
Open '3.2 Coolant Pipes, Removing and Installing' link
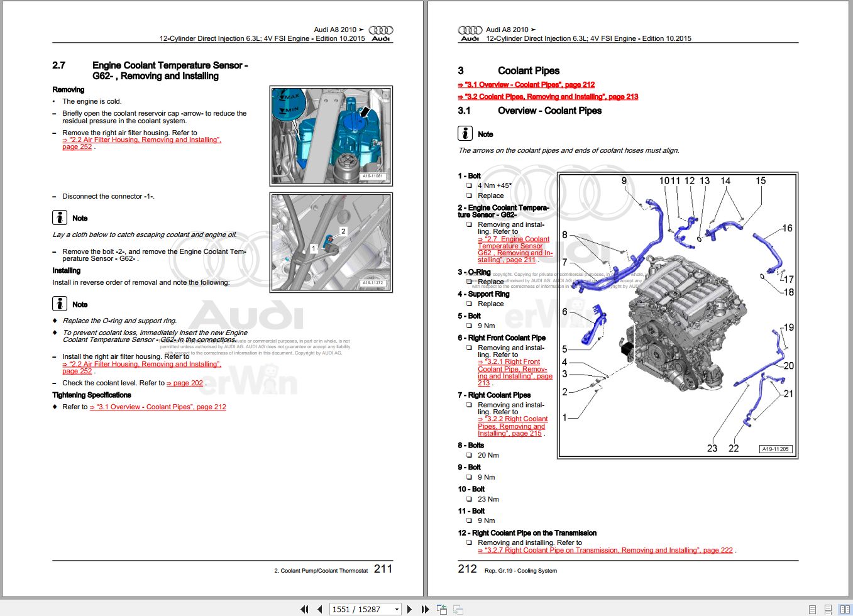click(x=548, y=96)
